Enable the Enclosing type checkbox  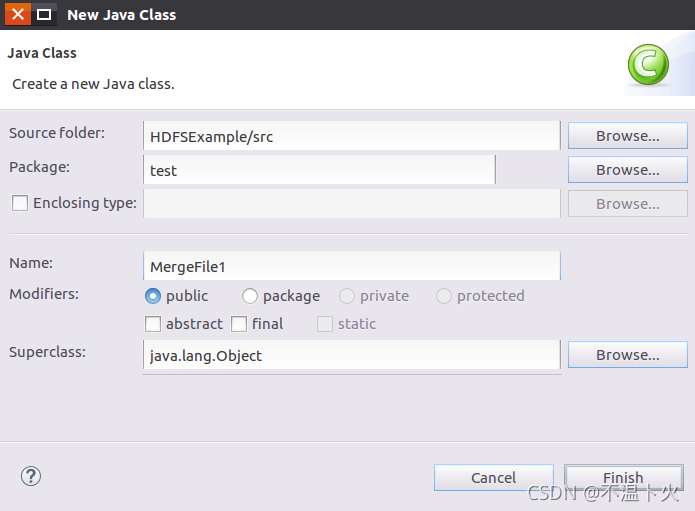pyautogui.click(x=20, y=203)
